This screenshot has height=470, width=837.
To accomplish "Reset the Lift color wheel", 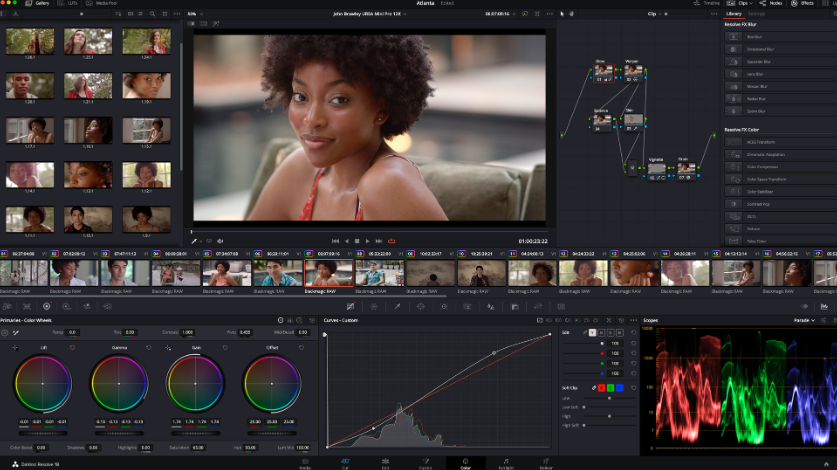I will (x=73, y=348).
